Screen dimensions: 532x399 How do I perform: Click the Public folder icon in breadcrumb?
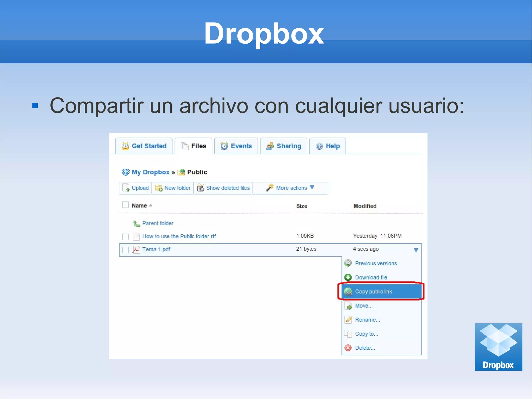[181, 172]
